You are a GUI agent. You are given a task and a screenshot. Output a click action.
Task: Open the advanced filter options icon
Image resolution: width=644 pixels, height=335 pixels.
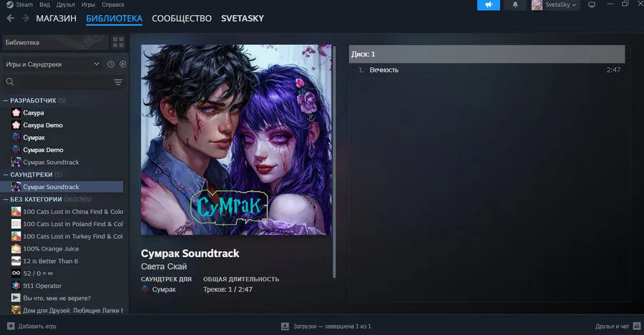point(118,82)
